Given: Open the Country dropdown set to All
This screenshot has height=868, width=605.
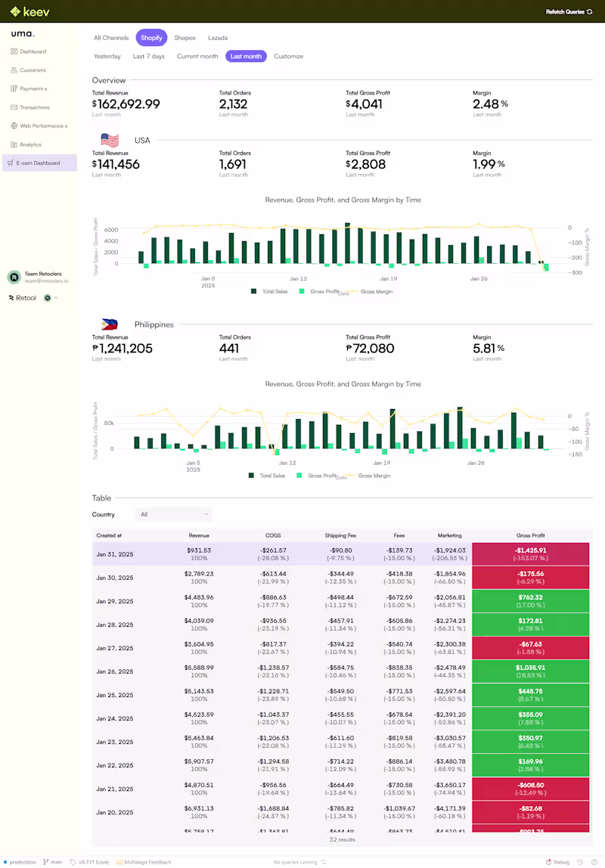Looking at the screenshot, I should [174, 514].
